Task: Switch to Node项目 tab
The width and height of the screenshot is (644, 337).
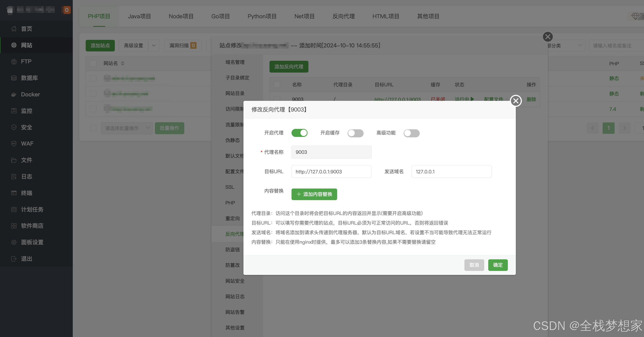Action: click(181, 16)
